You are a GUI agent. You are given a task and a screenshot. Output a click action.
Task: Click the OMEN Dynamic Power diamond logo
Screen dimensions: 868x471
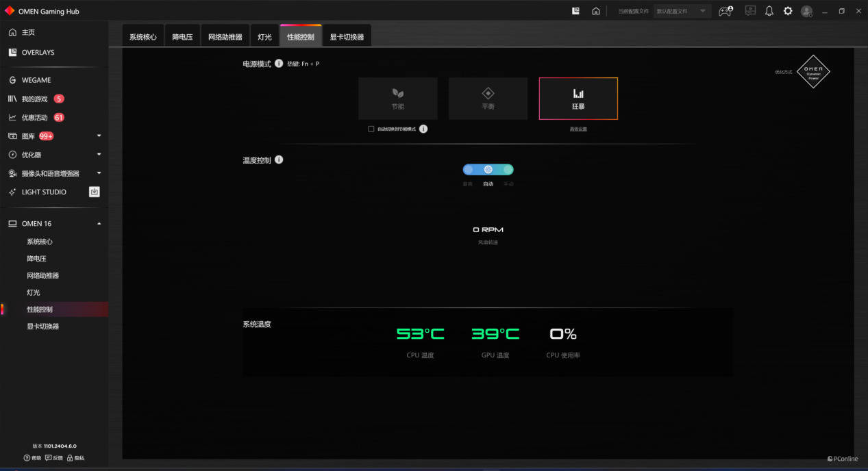coord(813,72)
